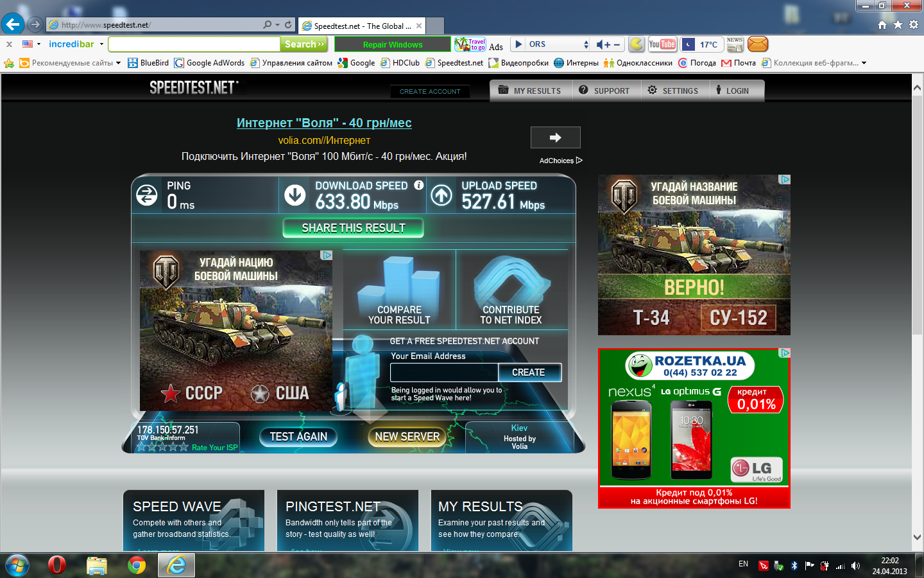Click the download speed arrow icon
This screenshot has width=924, height=578.
point(295,195)
